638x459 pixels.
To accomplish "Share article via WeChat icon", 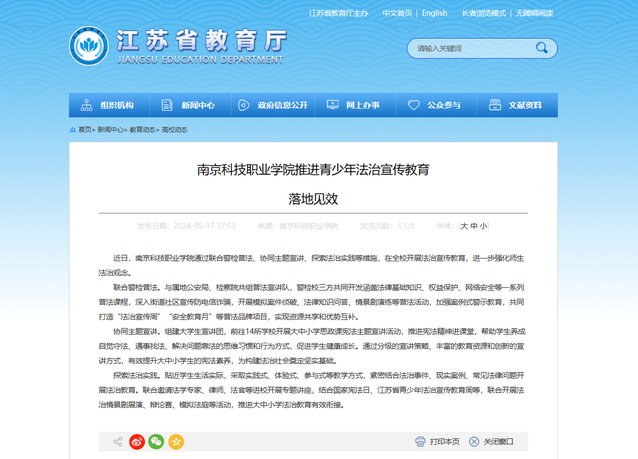I will tap(156, 440).
